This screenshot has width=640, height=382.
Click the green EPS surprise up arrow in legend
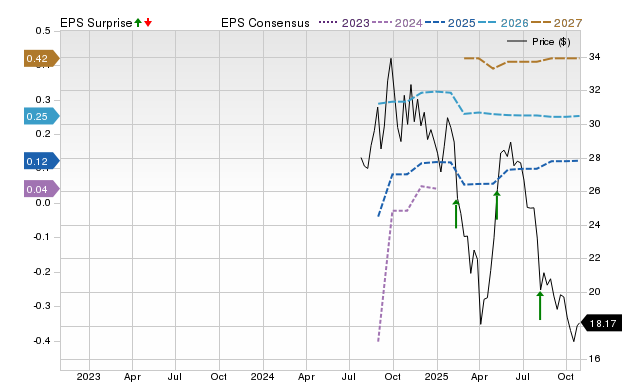(x=138, y=23)
